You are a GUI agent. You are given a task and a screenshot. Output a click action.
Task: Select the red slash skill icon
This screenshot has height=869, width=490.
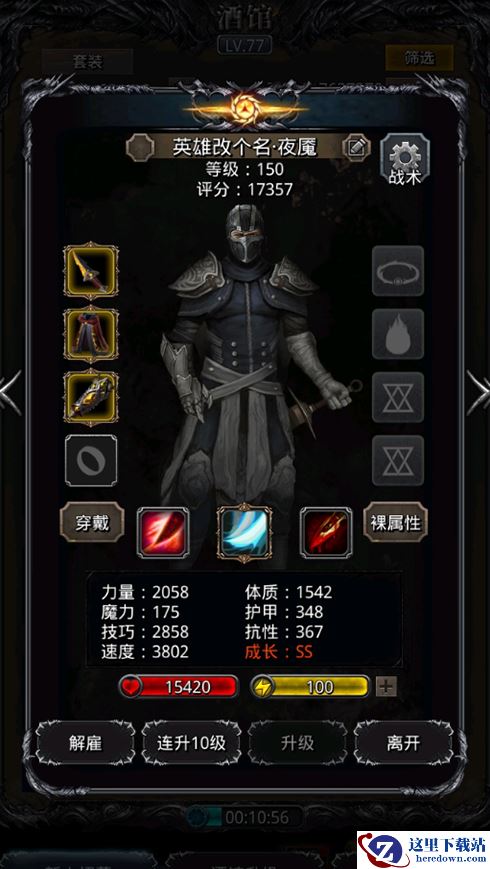pos(163,533)
